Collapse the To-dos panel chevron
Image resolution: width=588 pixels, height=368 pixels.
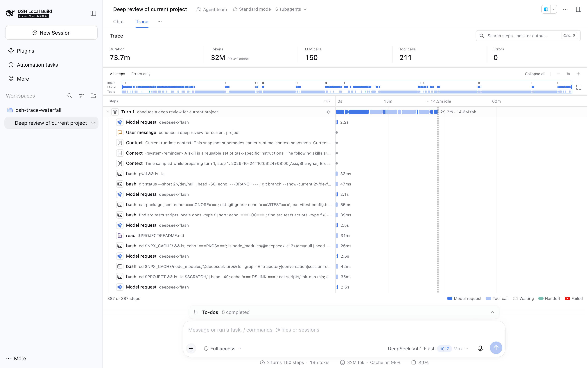pyautogui.click(x=492, y=312)
